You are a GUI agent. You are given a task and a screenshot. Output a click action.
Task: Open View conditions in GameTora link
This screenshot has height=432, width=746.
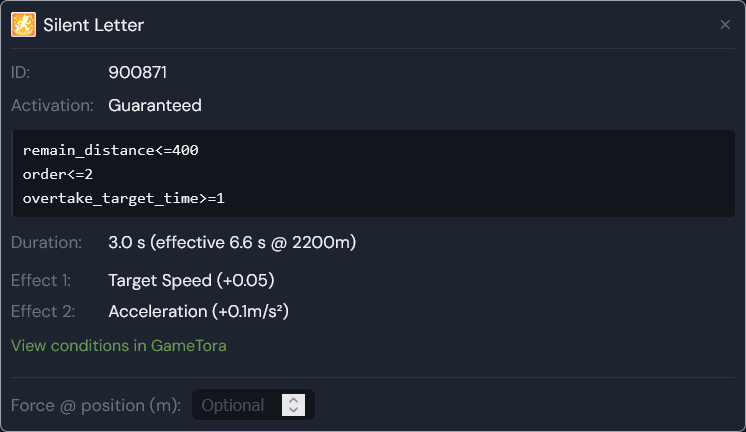pos(118,345)
